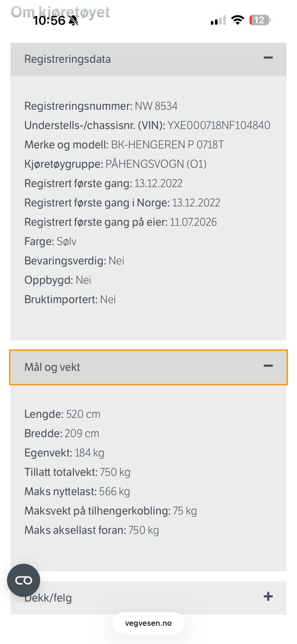Tap the round chat bubble icon

(x=24, y=580)
